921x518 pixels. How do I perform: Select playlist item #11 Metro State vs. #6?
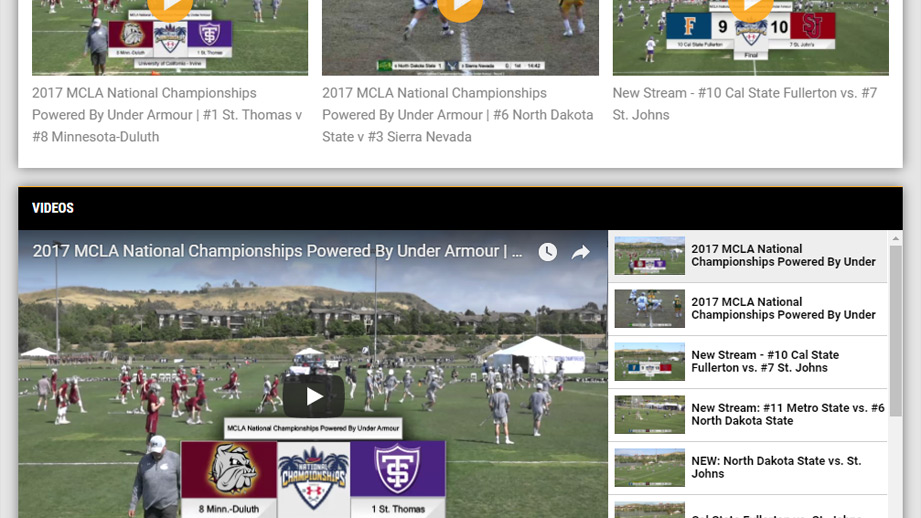point(748,415)
